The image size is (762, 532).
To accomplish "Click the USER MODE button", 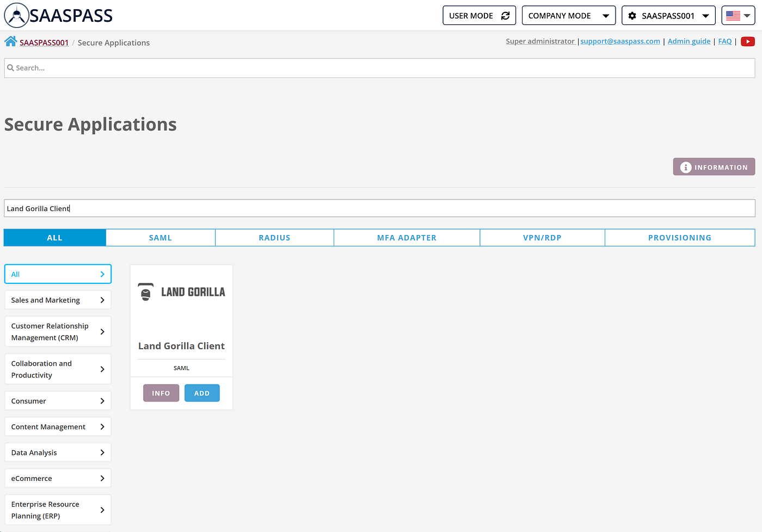I will [479, 16].
